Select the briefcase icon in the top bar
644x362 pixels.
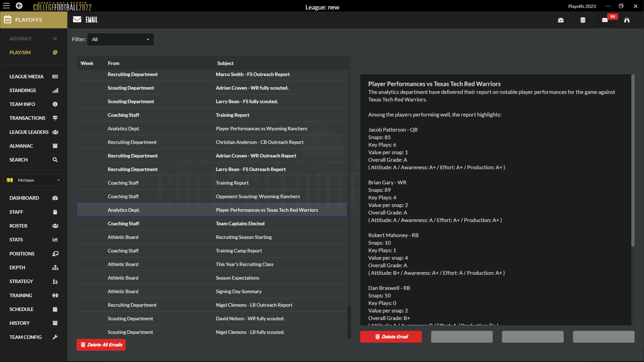[561, 20]
